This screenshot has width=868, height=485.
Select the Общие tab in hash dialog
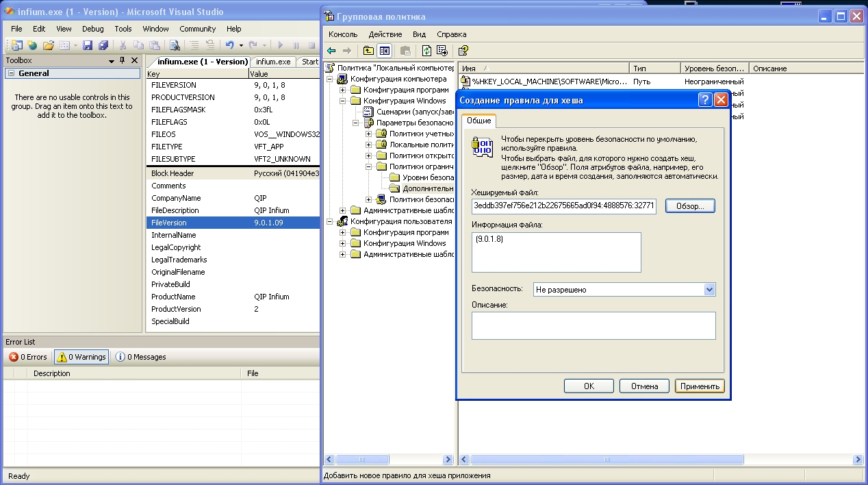(x=479, y=121)
